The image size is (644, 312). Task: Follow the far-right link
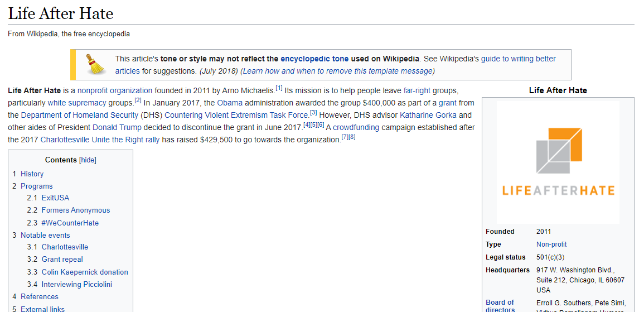click(417, 90)
